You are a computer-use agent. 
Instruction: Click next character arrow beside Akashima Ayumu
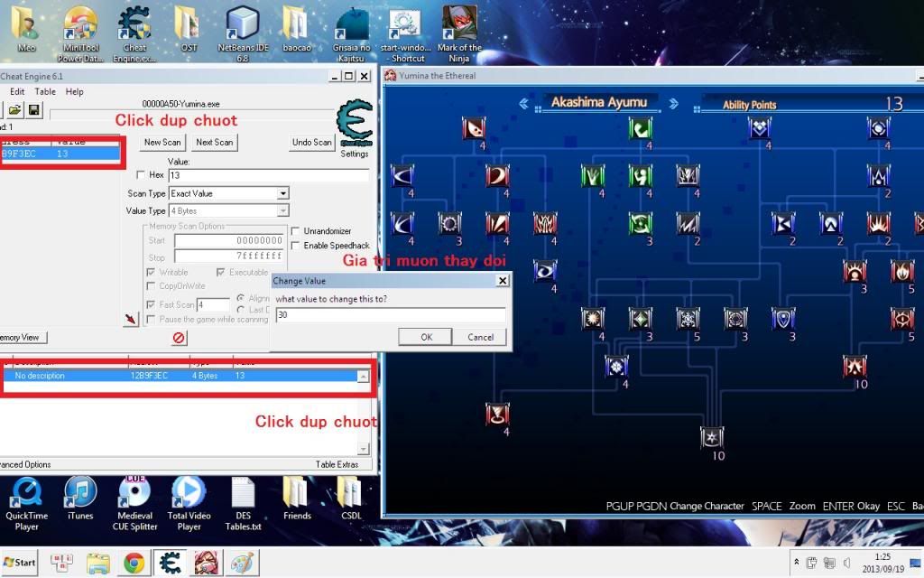point(673,104)
